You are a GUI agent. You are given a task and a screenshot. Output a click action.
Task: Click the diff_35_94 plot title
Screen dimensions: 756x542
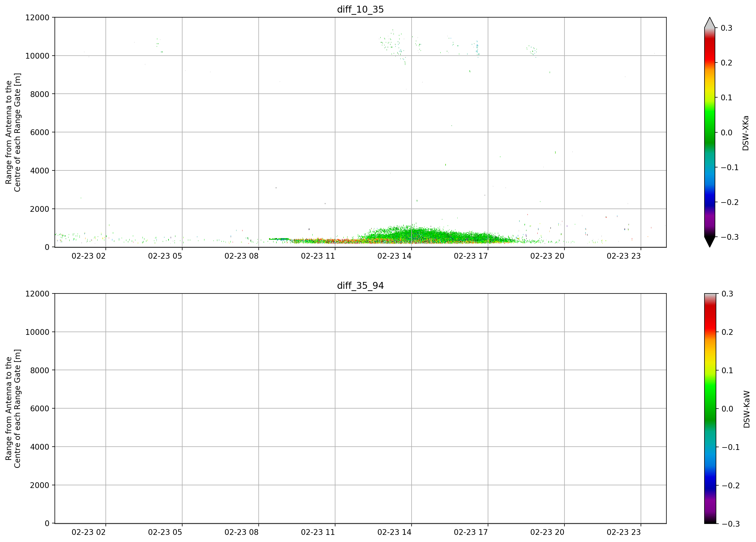point(360,286)
